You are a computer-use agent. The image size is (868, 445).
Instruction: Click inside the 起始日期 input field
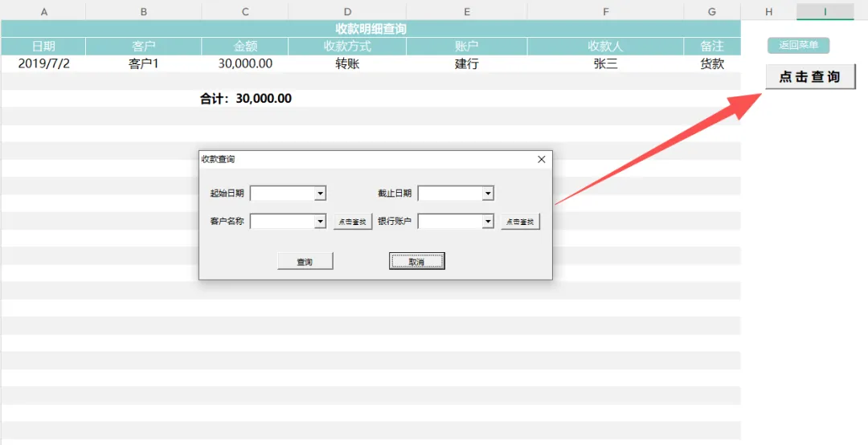pos(282,193)
